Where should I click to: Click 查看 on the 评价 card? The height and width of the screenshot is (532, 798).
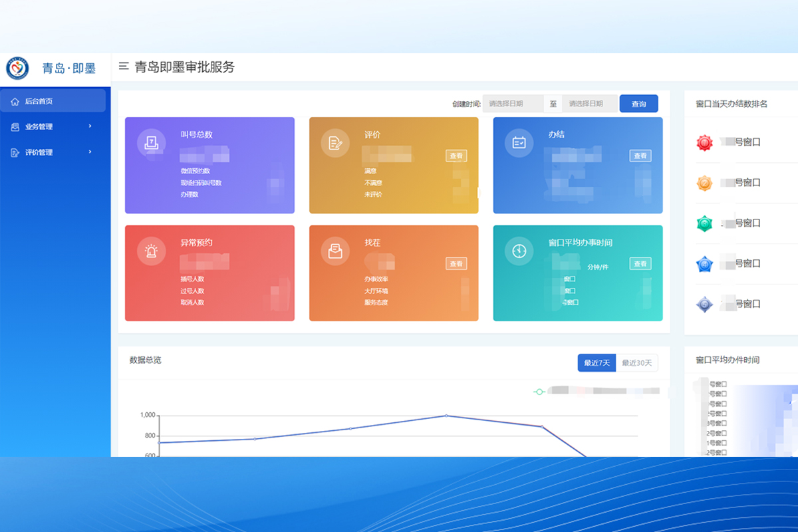pyautogui.click(x=456, y=156)
